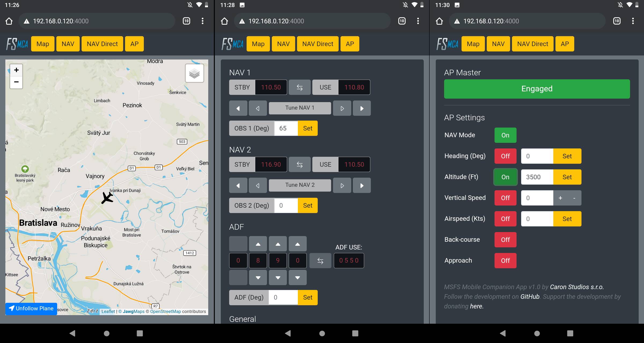Click the right large tune arrow for NAV 2
The width and height of the screenshot is (644, 343).
click(362, 185)
